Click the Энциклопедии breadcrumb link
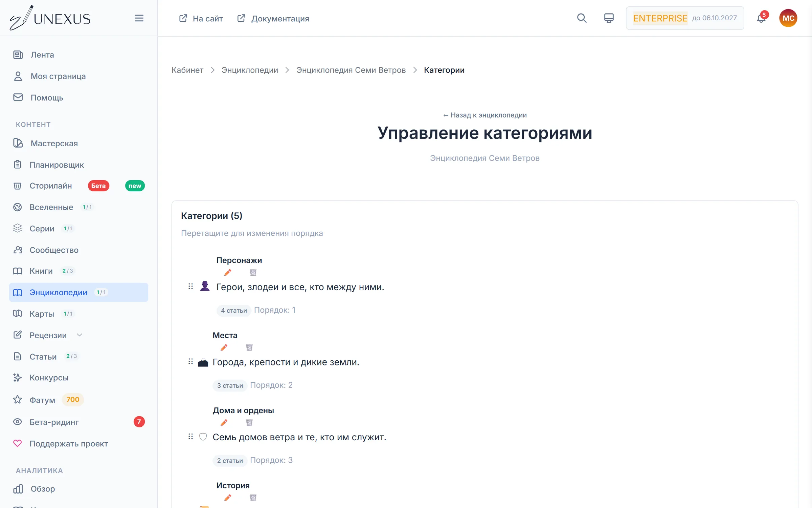This screenshot has width=812, height=508. (x=250, y=70)
